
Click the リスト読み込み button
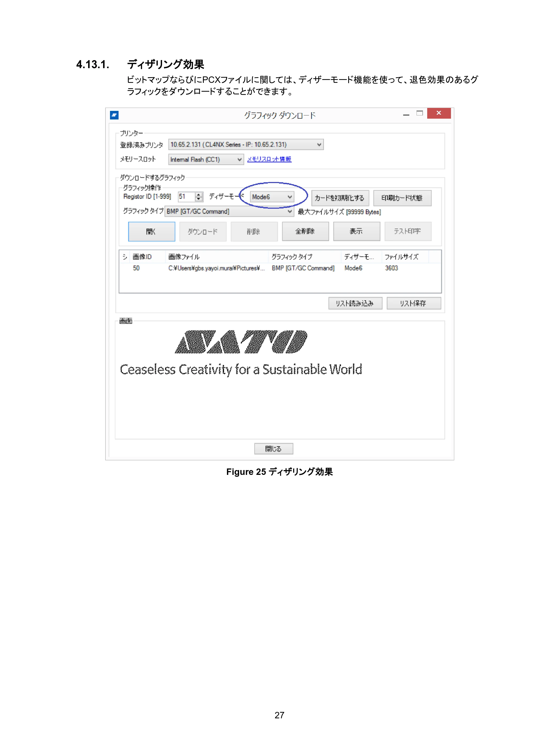click(355, 303)
